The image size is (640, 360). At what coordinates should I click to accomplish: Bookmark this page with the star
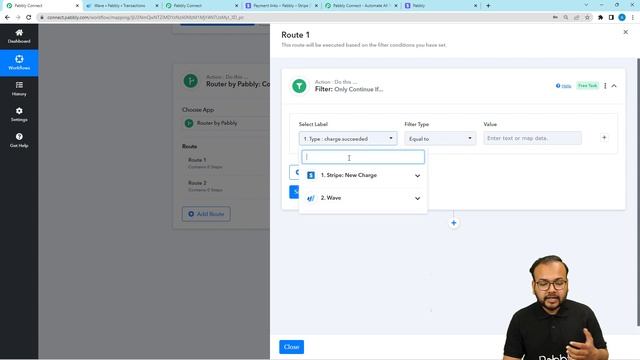[587, 18]
